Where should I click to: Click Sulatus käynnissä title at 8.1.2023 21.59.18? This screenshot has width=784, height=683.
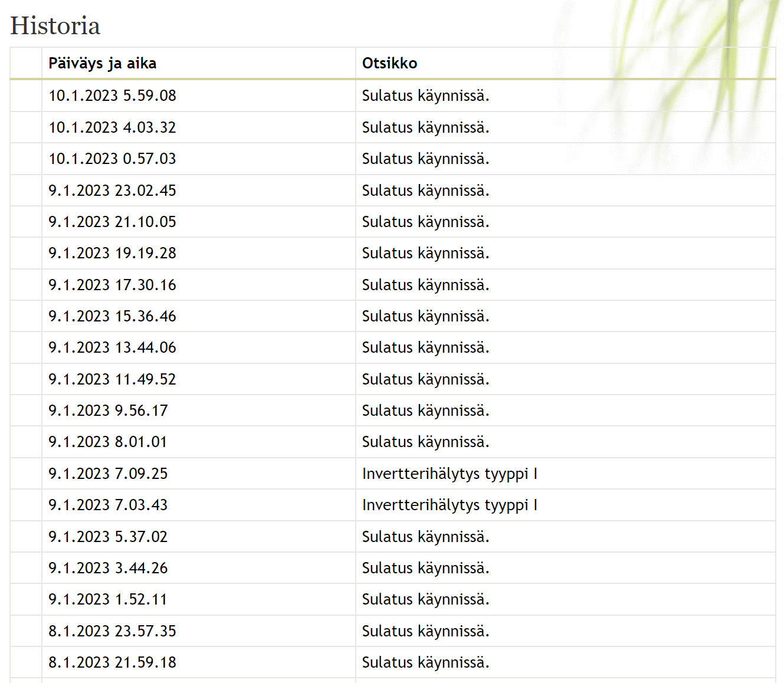425,662
